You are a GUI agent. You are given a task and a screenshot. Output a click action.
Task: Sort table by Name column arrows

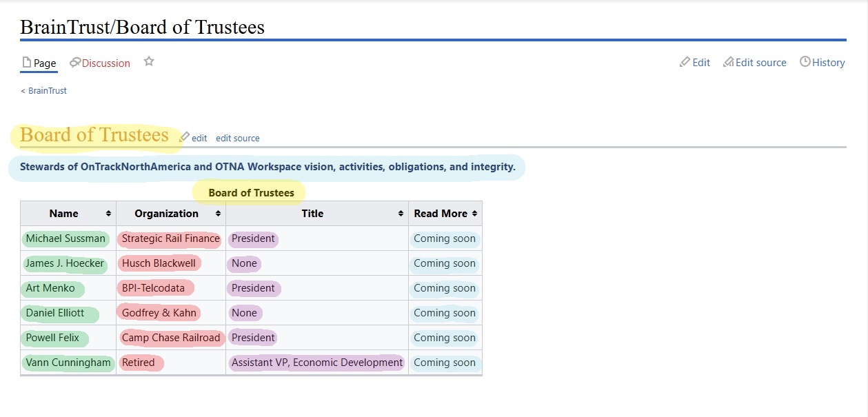[x=108, y=214]
